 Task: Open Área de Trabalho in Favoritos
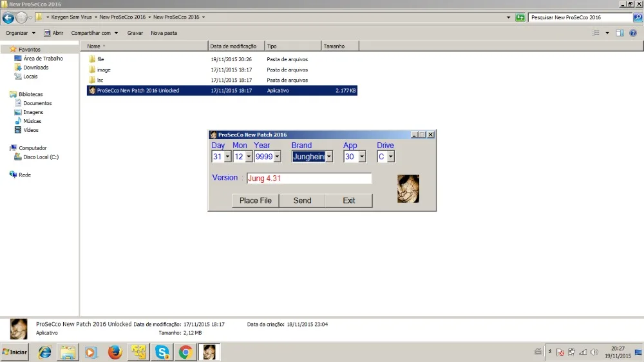[x=43, y=59]
